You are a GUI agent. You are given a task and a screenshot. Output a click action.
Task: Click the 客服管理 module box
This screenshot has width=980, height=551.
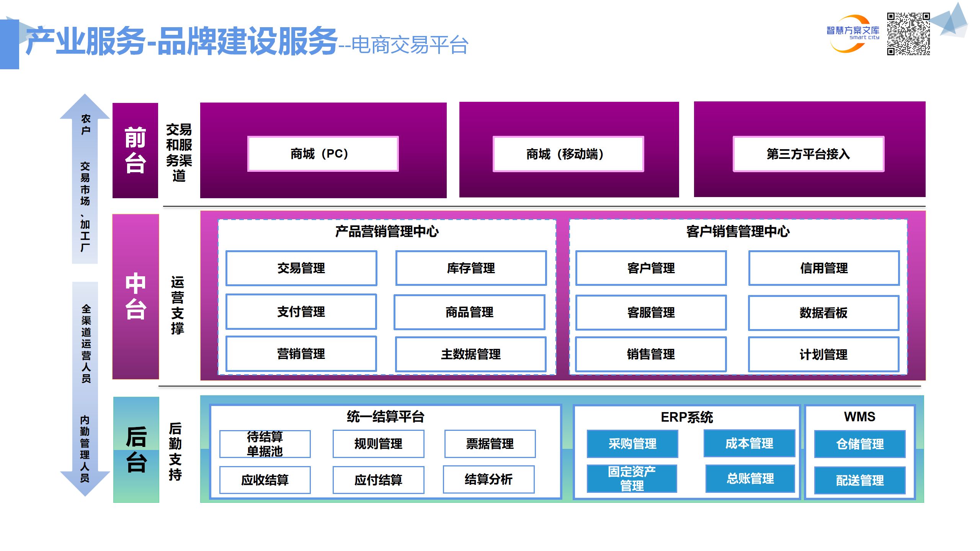pos(651,313)
